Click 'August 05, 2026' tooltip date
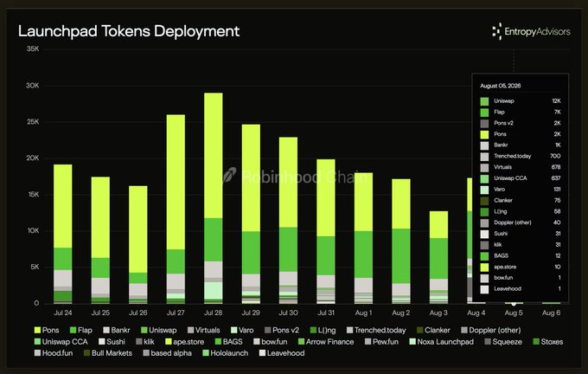588x374 pixels. click(x=501, y=86)
